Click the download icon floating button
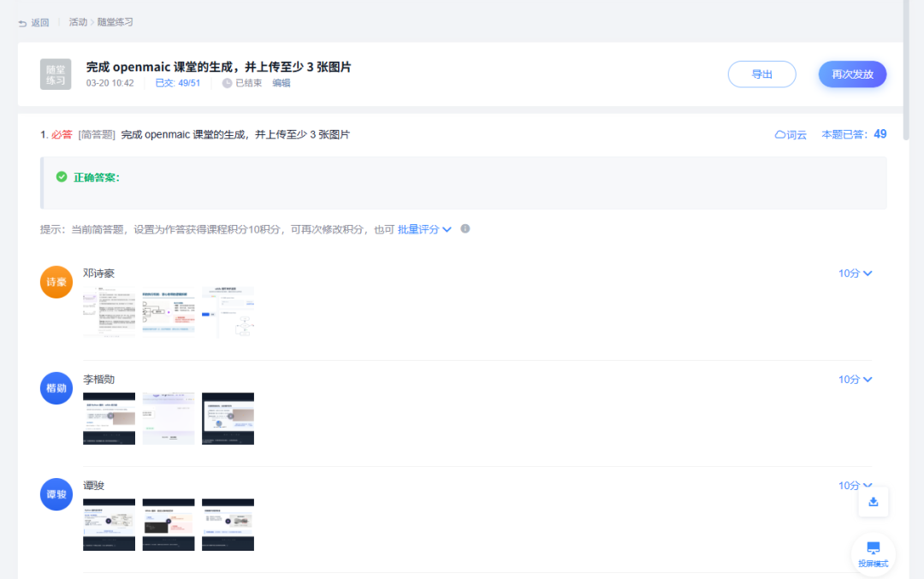Screen dimensions: 924x579 pyautogui.click(x=873, y=502)
